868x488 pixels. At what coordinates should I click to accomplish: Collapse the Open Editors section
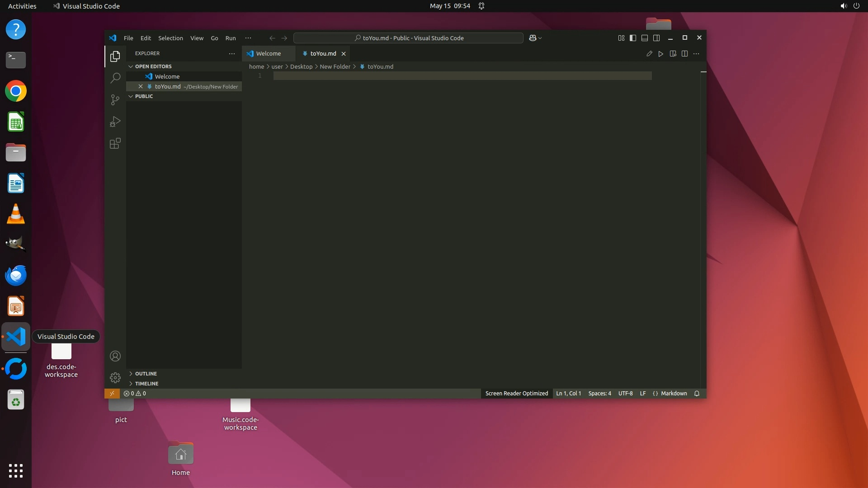click(x=153, y=66)
